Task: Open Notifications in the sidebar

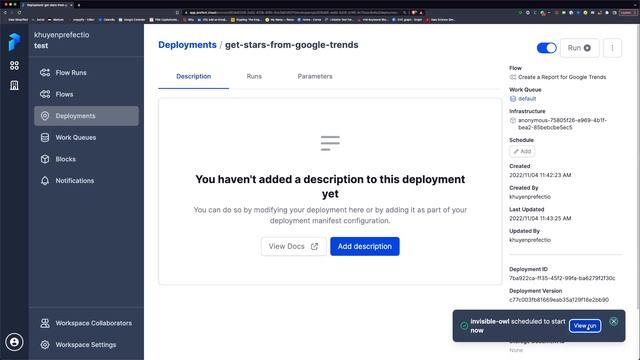Action: coord(86,180)
